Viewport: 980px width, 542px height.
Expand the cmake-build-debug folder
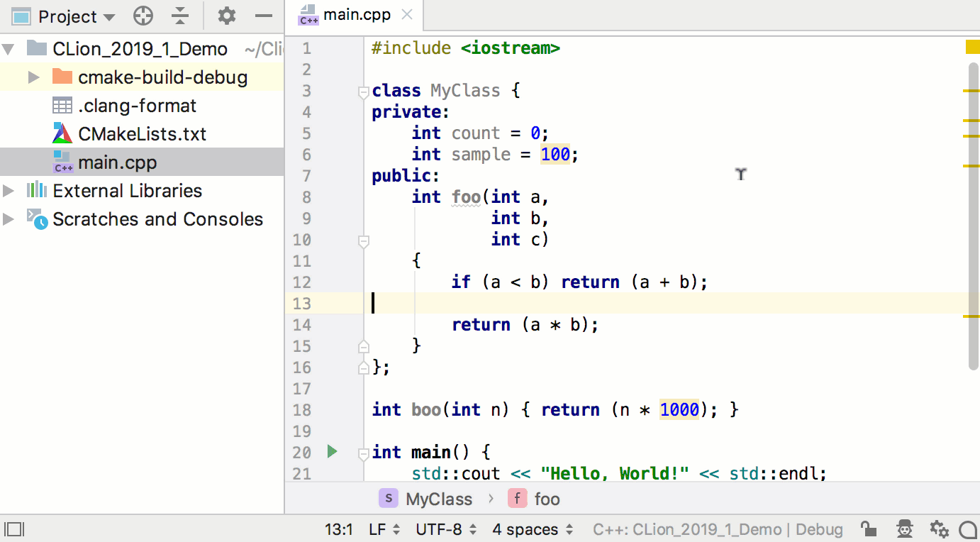[33, 77]
